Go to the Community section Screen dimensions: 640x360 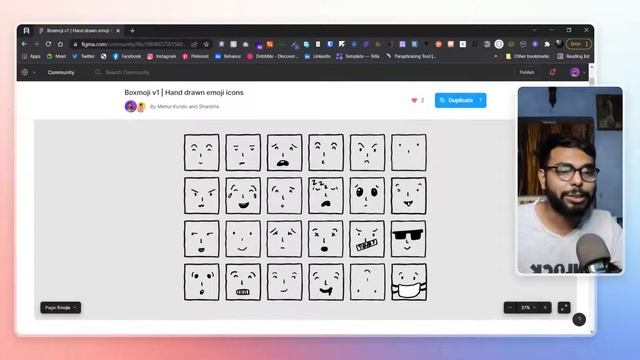(x=61, y=73)
